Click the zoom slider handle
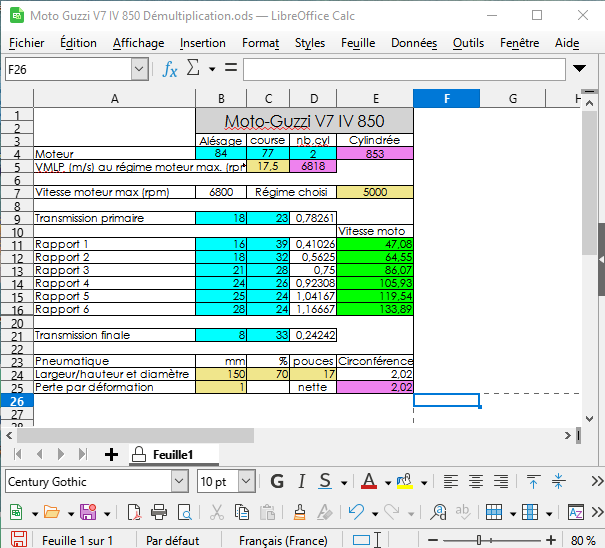The width and height of the screenshot is (605, 548). [x=479, y=540]
